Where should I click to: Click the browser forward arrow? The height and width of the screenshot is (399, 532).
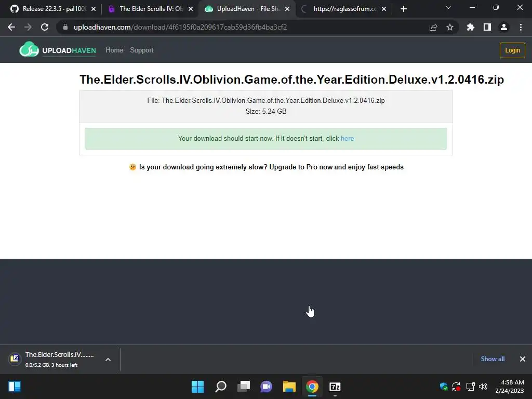28,27
